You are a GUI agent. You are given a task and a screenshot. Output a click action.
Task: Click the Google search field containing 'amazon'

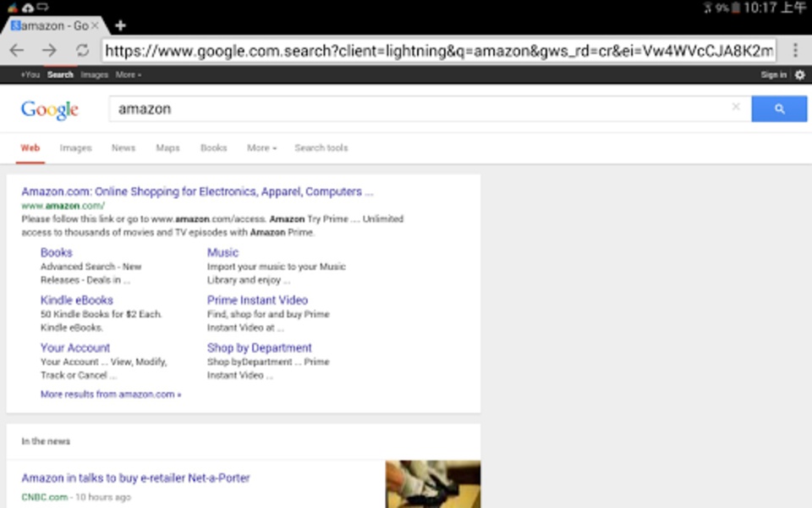pos(430,109)
